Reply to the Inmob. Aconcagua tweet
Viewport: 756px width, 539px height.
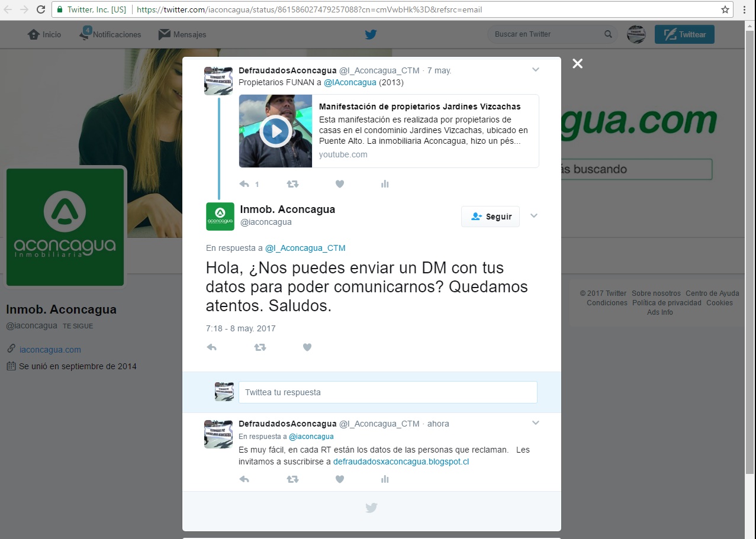212,347
